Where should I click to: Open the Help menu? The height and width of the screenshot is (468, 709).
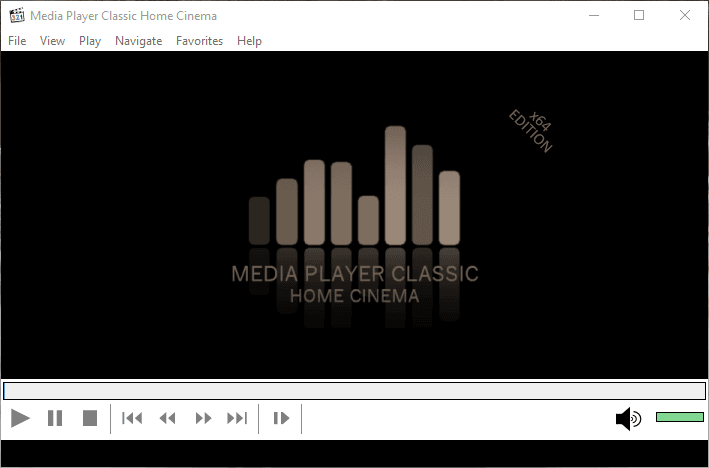[249, 41]
